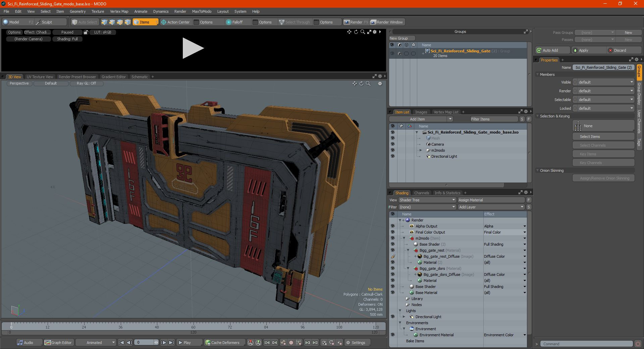The image size is (644, 349).
Task: Click Assign Material button
Action: (491, 200)
